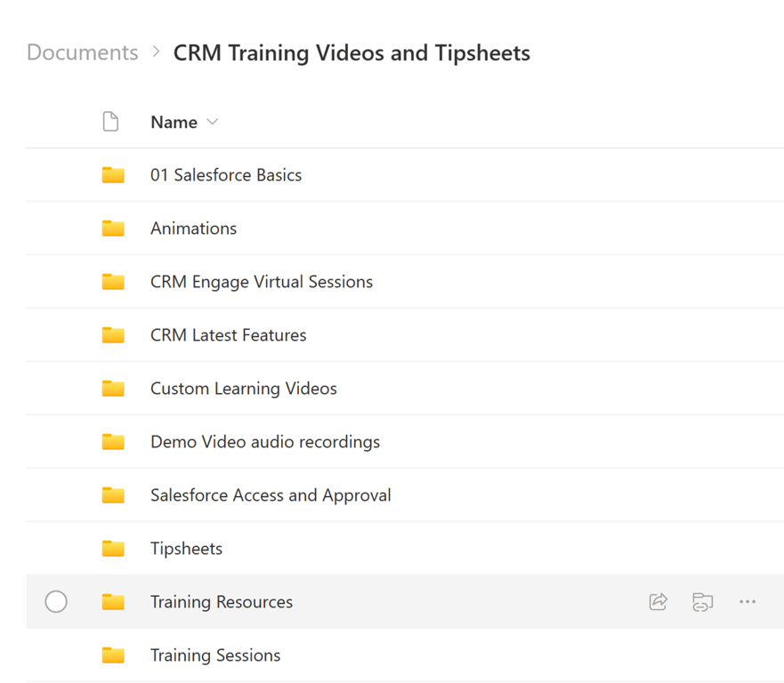The width and height of the screenshot is (784, 683).
Task: Sort by the Name column header
Action: (x=174, y=122)
